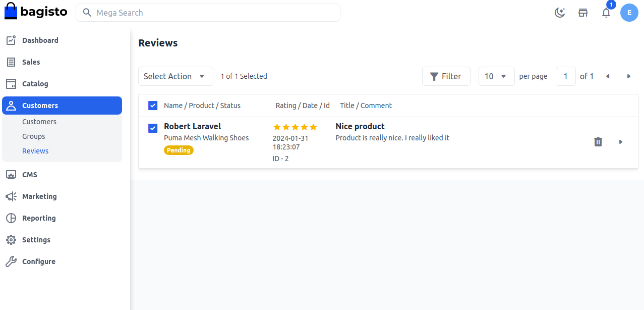The image size is (644, 310).
Task: Open the per page count dropdown
Action: coord(496,76)
